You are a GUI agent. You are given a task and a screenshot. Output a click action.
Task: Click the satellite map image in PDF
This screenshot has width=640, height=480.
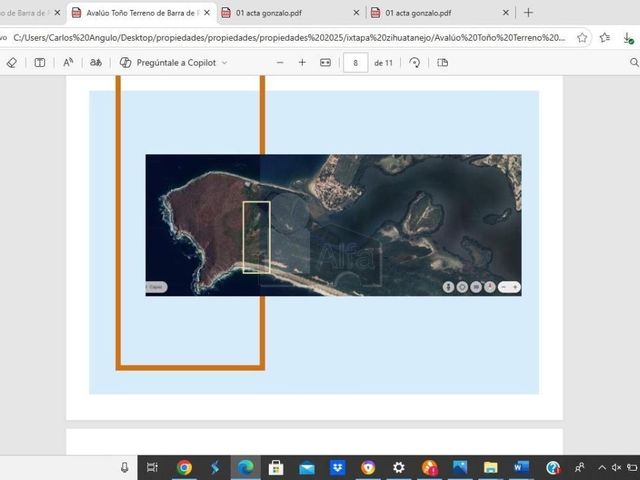(333, 225)
